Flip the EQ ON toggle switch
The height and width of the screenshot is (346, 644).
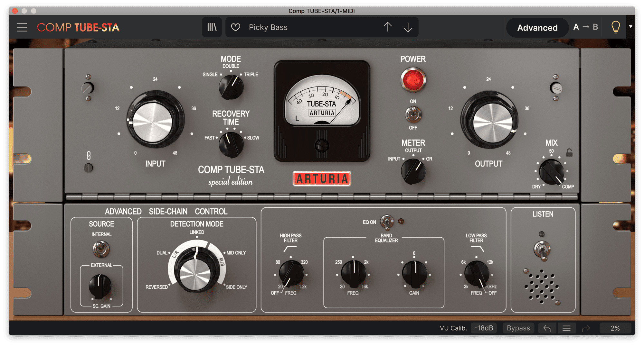(387, 222)
